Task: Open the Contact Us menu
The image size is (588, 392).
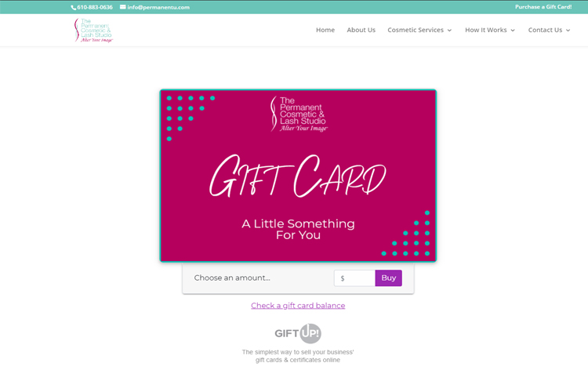Action: [545, 30]
